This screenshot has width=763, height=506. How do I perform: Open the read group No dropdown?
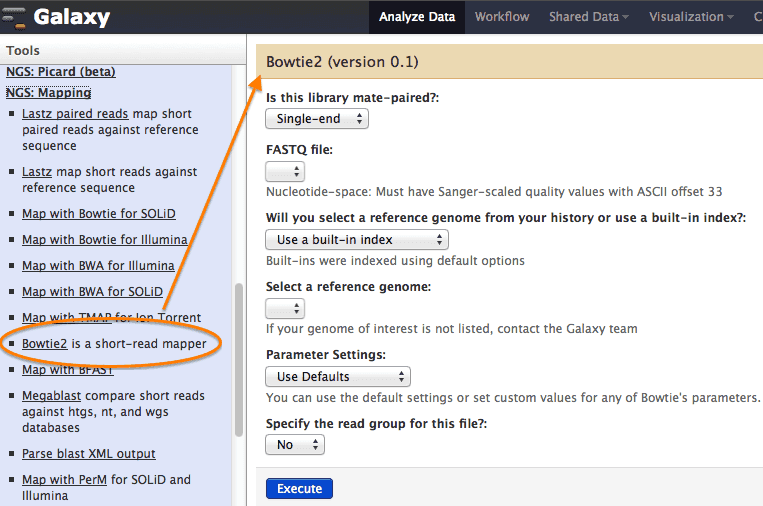tap(295, 445)
